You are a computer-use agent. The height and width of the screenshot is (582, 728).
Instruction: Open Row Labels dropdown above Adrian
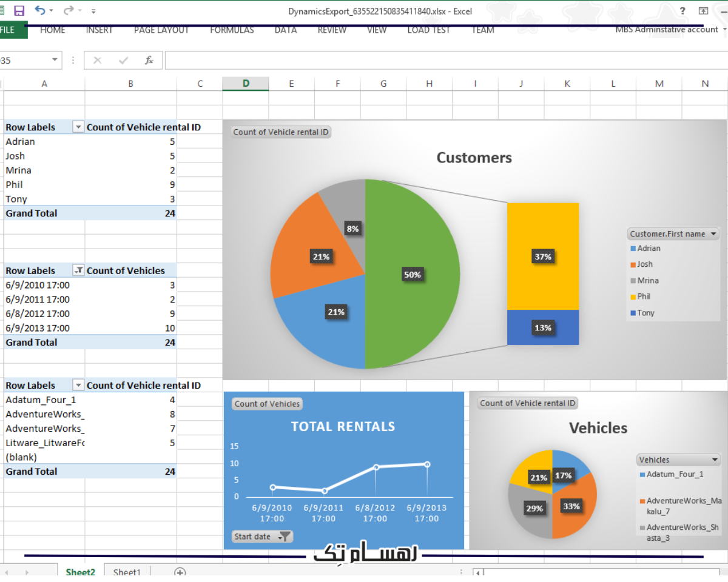[78, 127]
